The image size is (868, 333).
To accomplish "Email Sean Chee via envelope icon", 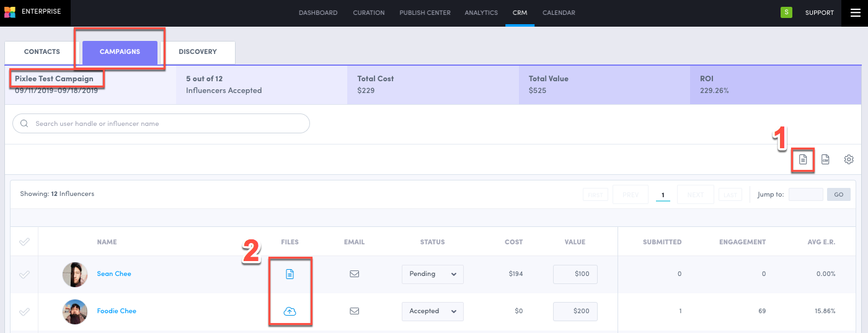I will (355, 274).
